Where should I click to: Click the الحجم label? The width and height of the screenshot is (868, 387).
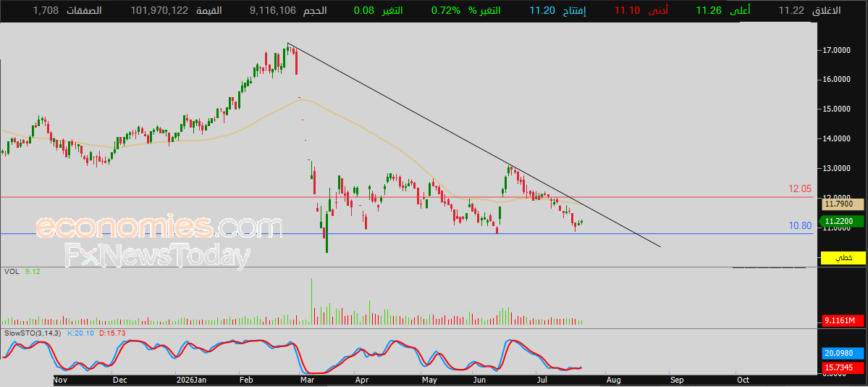tap(315, 11)
